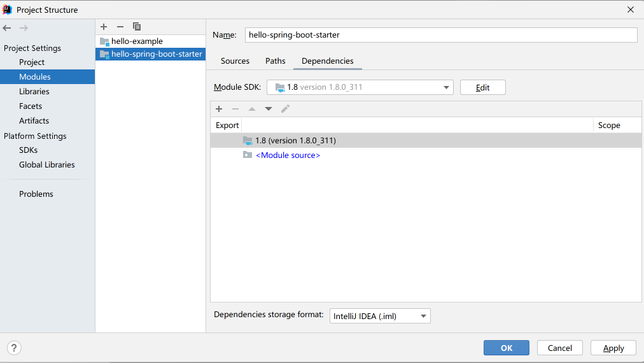Viewport: 644px width, 363px height.
Task: Close the Project Structure dialog
Action: (631, 10)
